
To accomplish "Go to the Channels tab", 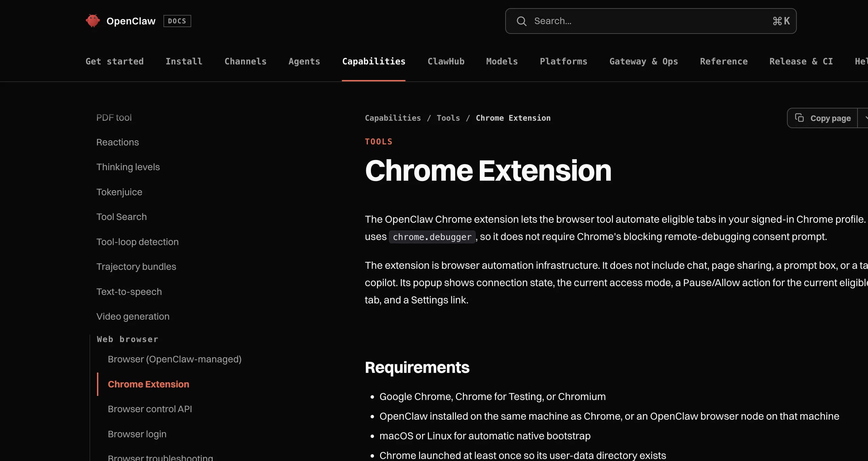I will [x=245, y=61].
